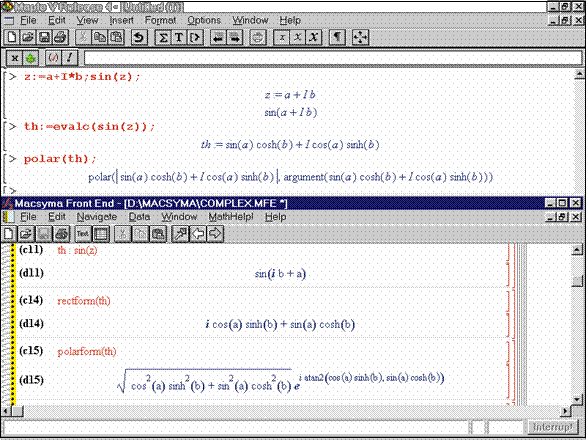
Task: Click the checkmark syntax icon on context bar
Action: click(x=53, y=58)
